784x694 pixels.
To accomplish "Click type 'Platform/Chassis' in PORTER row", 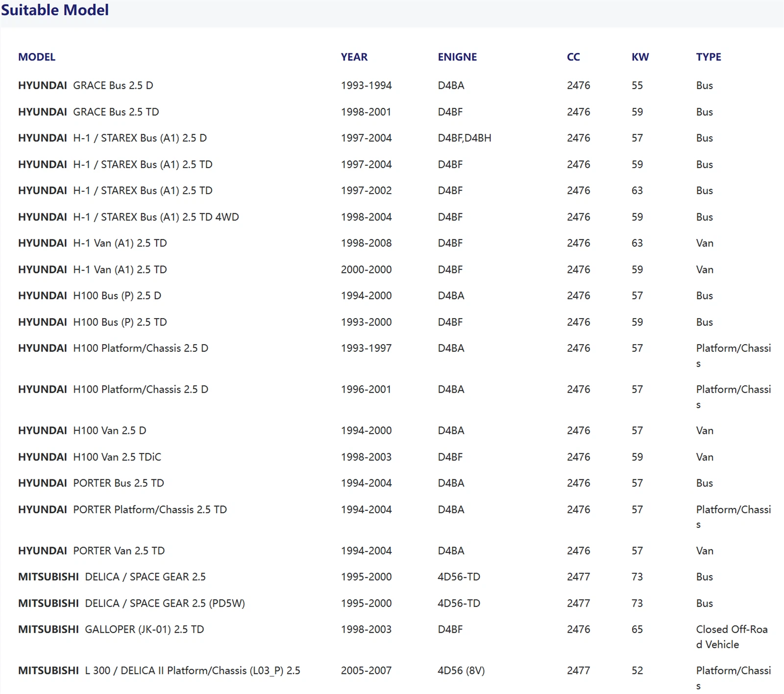I will (733, 517).
